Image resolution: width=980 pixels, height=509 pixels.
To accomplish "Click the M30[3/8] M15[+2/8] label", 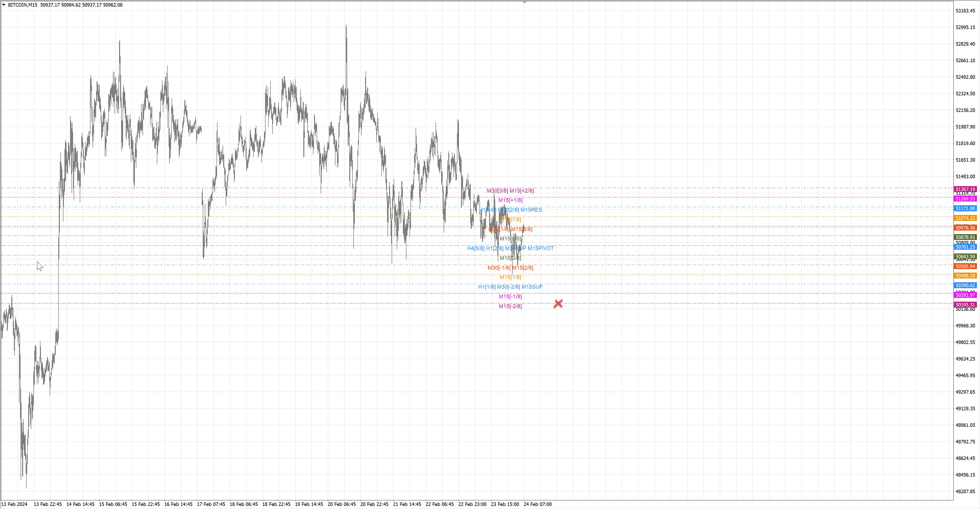I will click(x=510, y=190).
